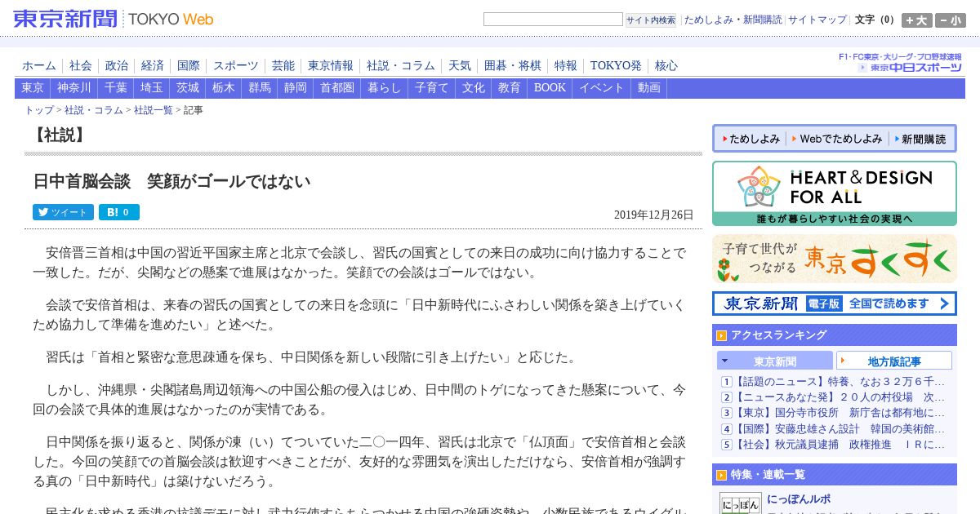Select 東京 in the regional bar
Screen dimensions: 980x514
tap(33, 88)
